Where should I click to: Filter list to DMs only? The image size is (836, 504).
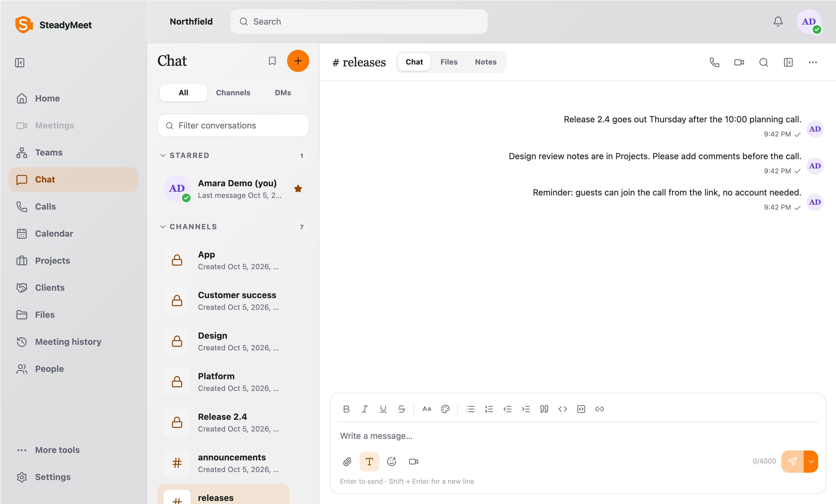(x=283, y=93)
